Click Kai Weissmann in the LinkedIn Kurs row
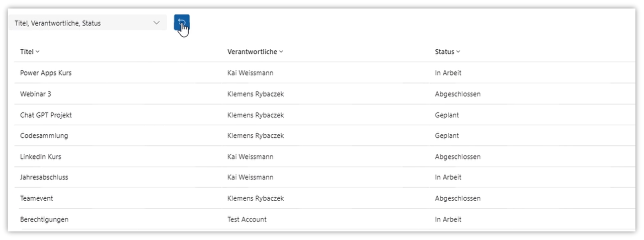Screen dimensions: 644x240 (251, 157)
